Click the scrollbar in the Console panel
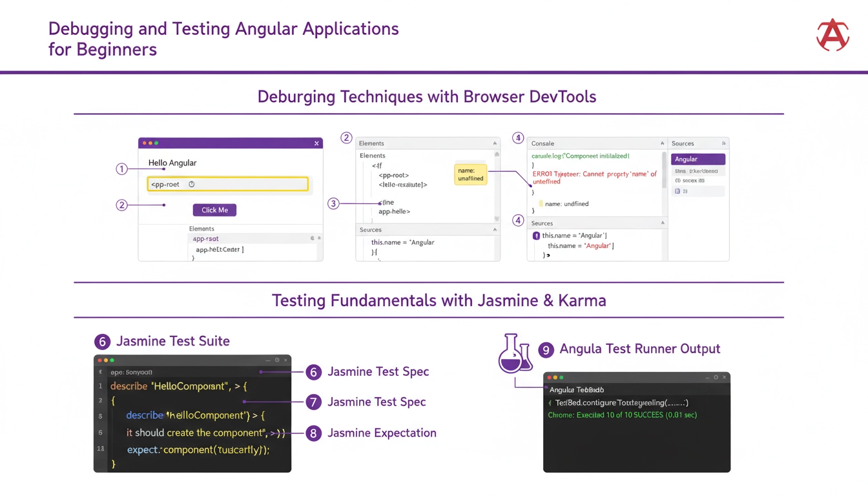 click(665, 169)
